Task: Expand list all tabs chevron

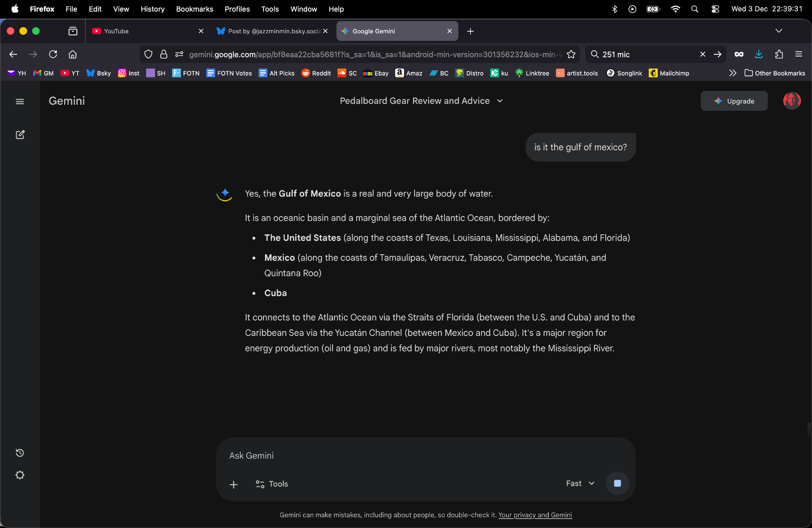Action: click(778, 31)
